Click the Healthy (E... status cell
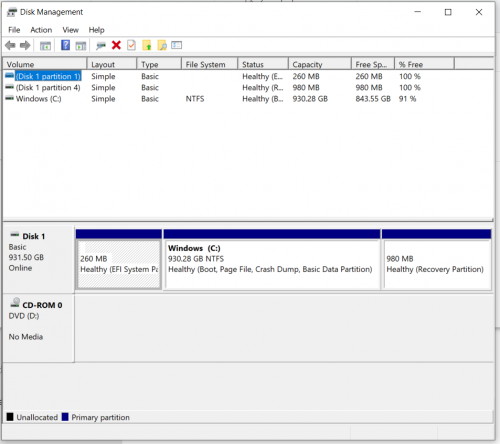The width and height of the screenshot is (500, 444). [x=262, y=76]
